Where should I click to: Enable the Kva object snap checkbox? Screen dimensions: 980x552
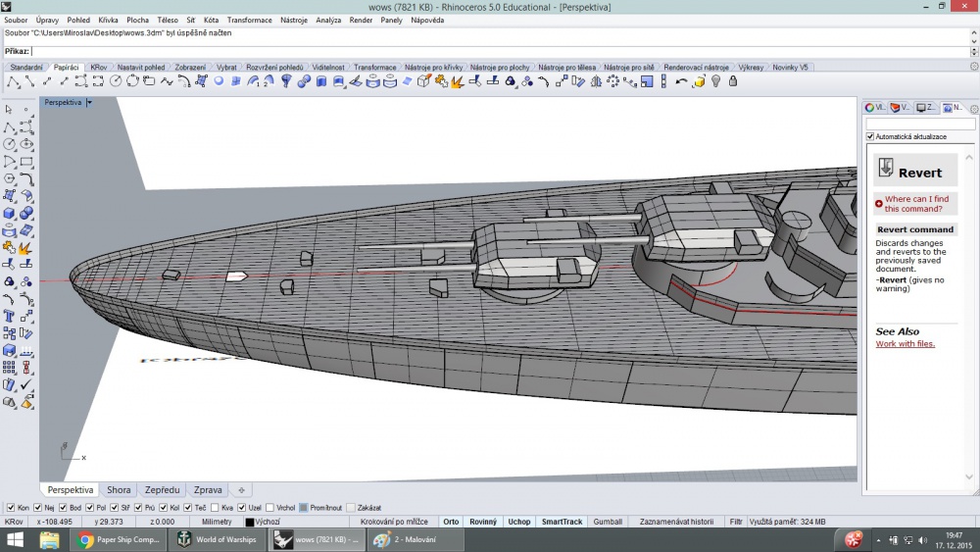point(215,508)
